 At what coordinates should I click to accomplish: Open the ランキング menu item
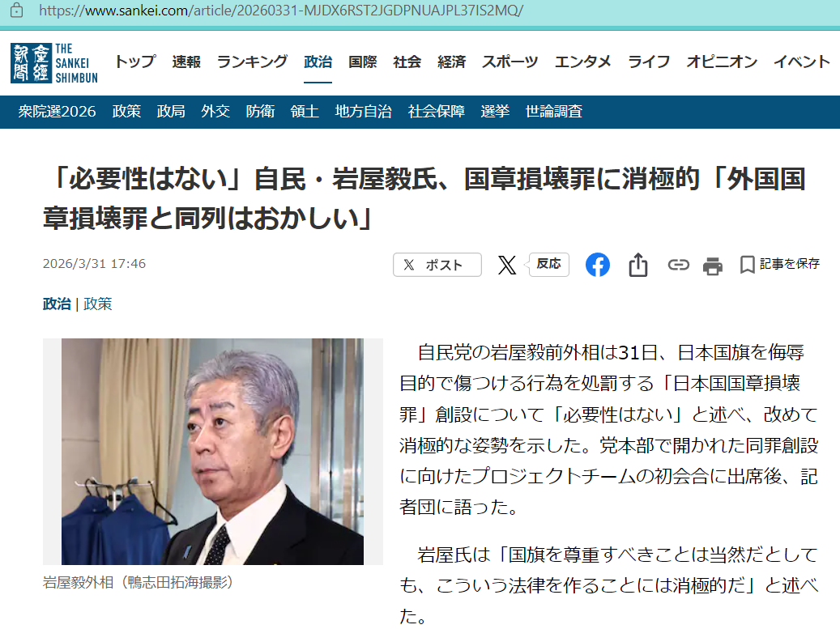pyautogui.click(x=252, y=62)
